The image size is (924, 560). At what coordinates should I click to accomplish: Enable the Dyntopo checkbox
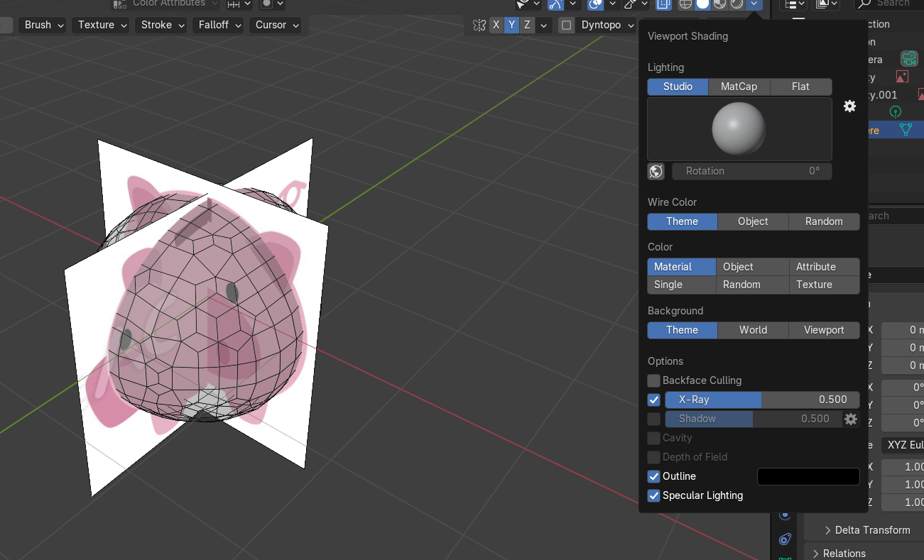pyautogui.click(x=566, y=26)
